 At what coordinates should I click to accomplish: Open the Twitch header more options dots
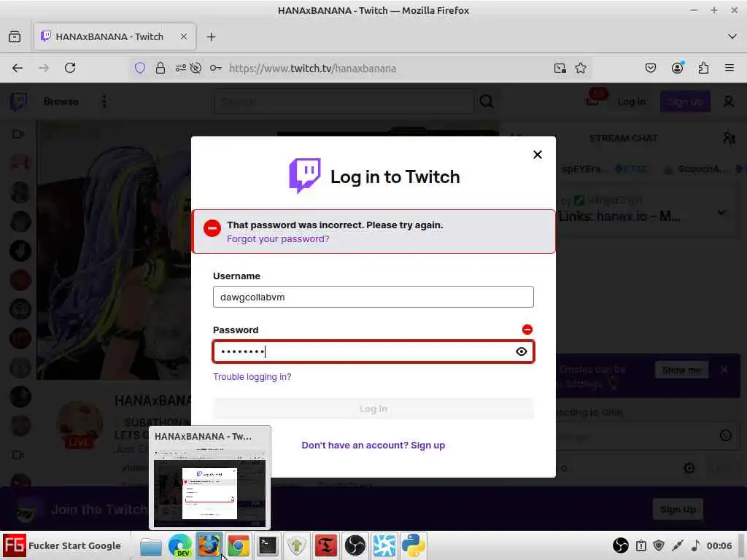[104, 101]
